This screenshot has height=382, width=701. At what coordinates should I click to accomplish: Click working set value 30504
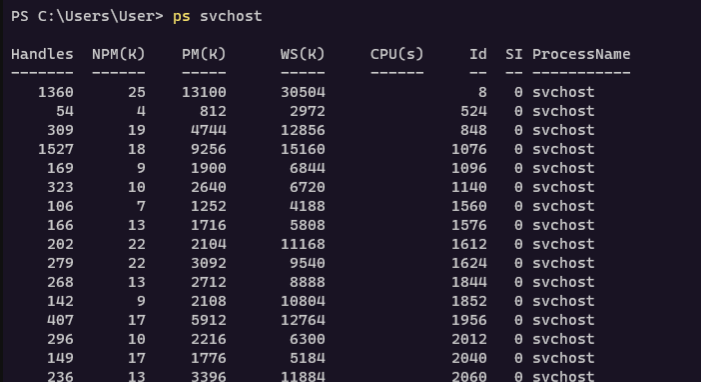coord(303,92)
